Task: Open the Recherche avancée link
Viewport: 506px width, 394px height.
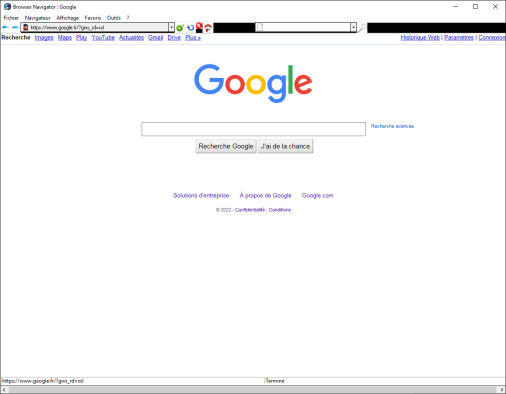Action: point(392,126)
